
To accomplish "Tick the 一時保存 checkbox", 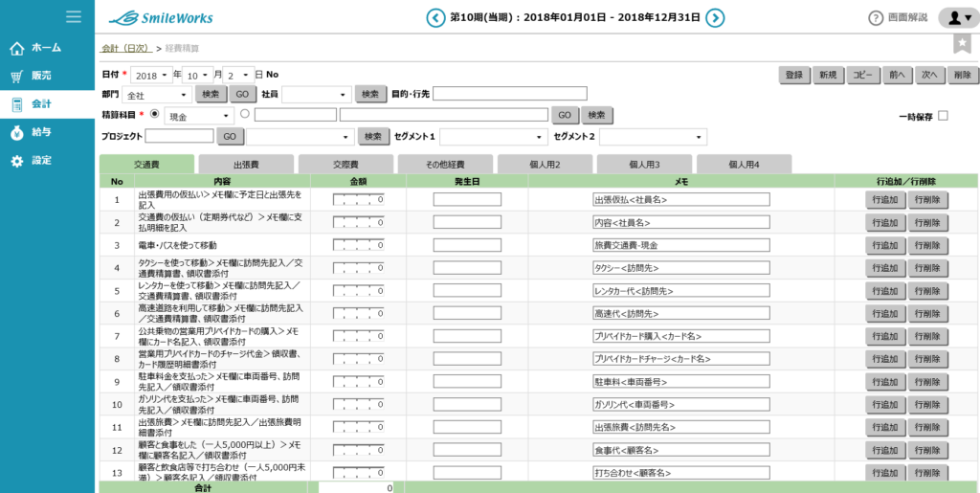I will pyautogui.click(x=943, y=116).
